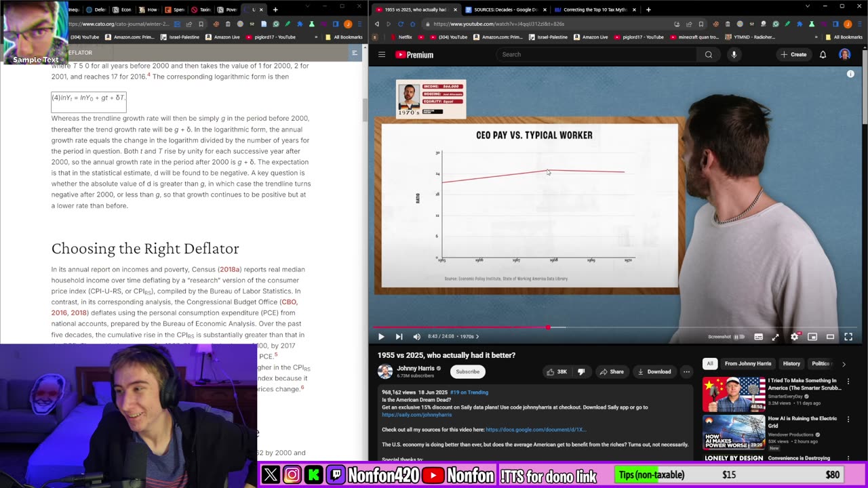Focus the YouTube Search box
868x488 pixels.
pyautogui.click(x=597, y=54)
